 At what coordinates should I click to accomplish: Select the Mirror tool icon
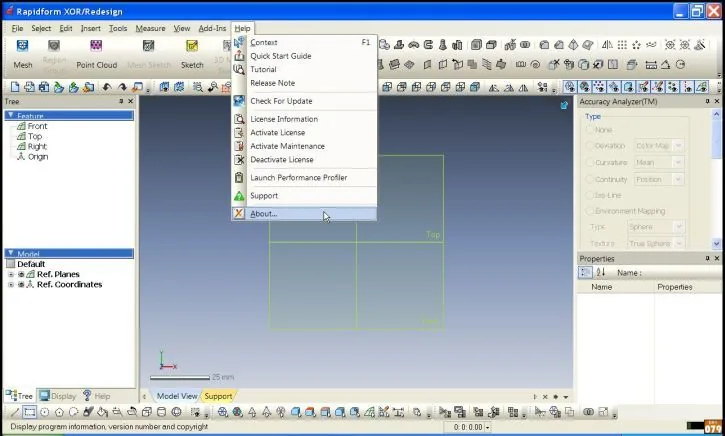607,45
